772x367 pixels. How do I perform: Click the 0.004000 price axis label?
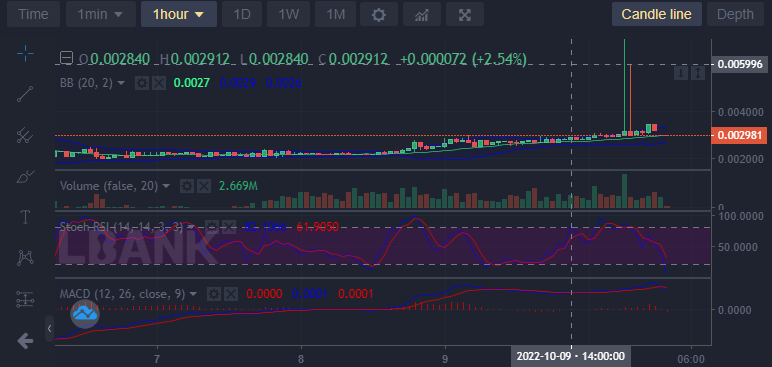pos(741,112)
